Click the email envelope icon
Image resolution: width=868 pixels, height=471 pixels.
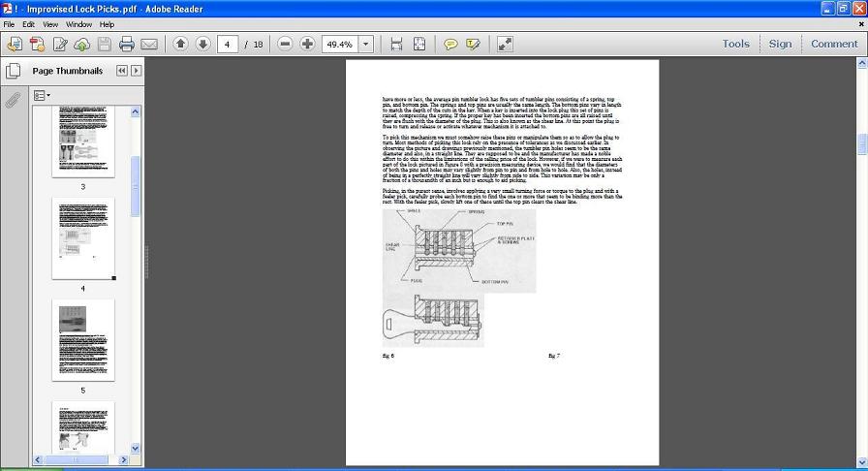[x=149, y=44]
